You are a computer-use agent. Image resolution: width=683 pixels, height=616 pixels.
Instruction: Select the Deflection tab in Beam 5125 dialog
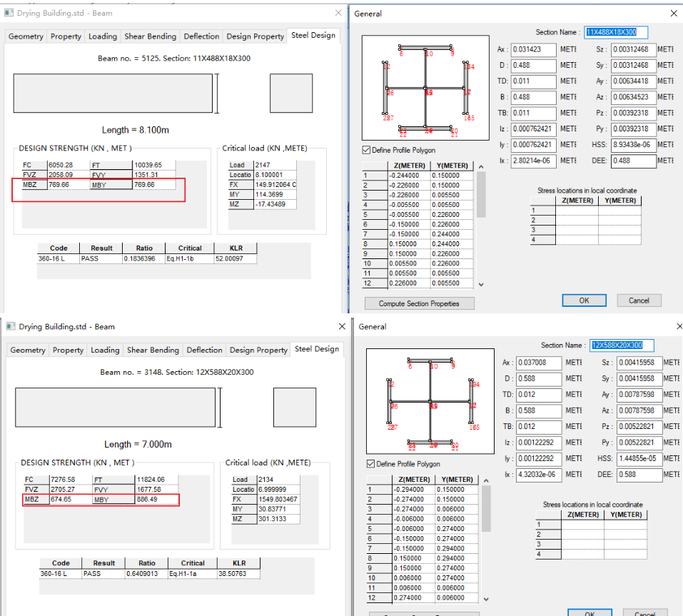coord(201,36)
